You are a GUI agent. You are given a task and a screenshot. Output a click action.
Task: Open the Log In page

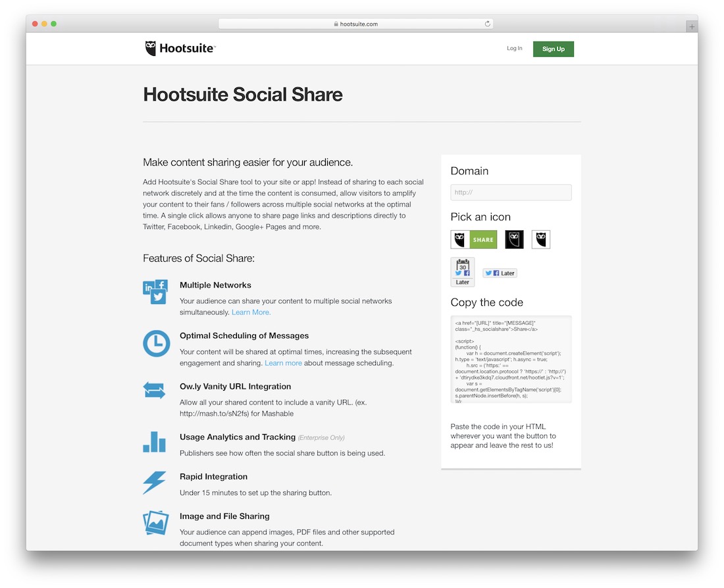tap(515, 49)
